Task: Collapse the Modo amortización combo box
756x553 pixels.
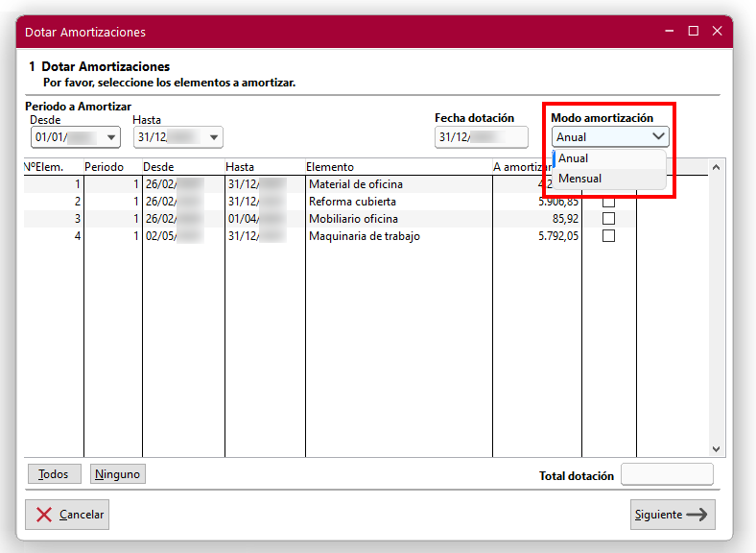Action: click(658, 137)
